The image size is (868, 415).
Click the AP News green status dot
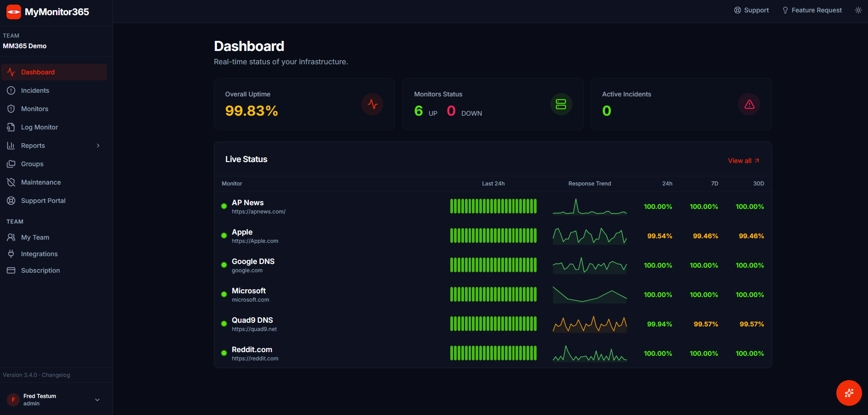224,206
